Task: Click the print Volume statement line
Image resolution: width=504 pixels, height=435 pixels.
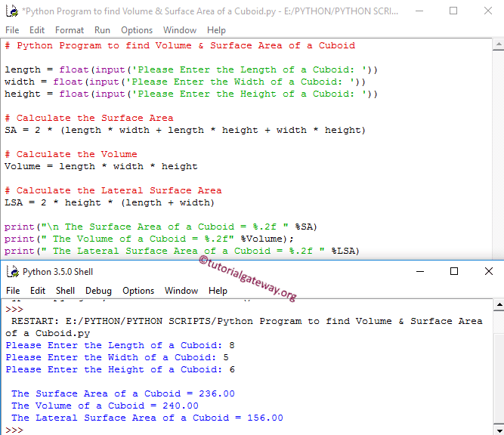Action: [149, 239]
